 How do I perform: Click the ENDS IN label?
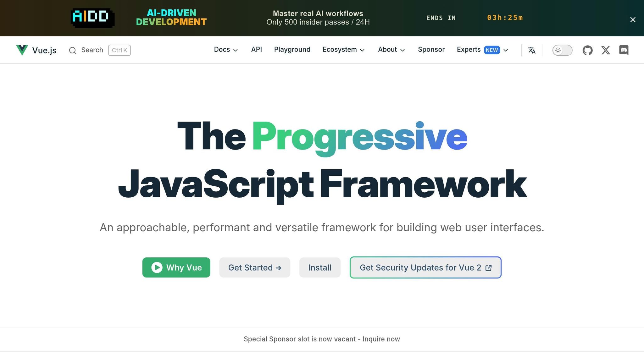441,18
